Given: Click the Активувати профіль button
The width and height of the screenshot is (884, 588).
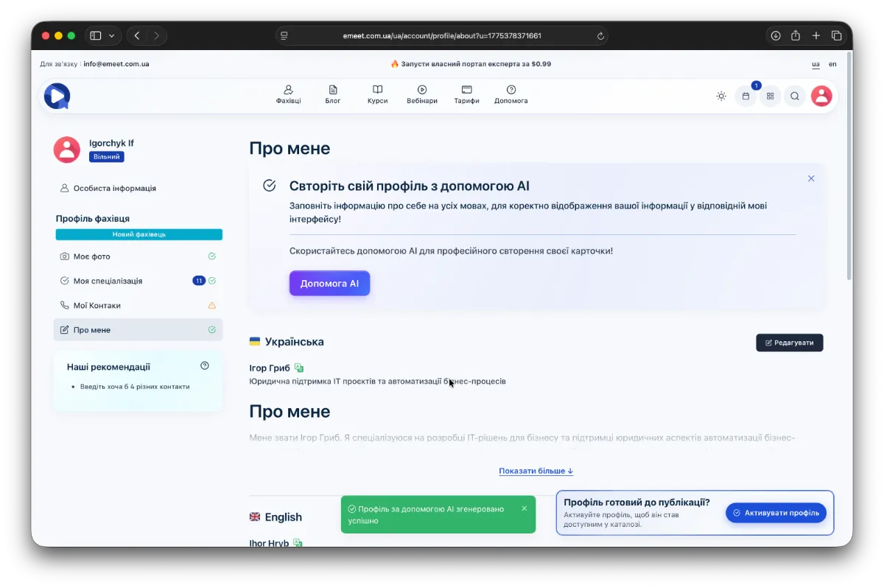Looking at the screenshot, I should pos(776,513).
